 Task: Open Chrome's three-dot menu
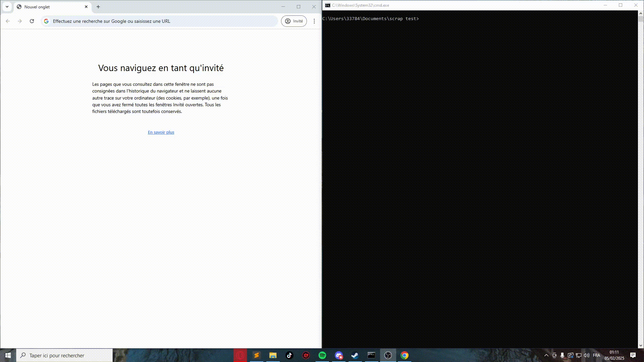click(314, 21)
